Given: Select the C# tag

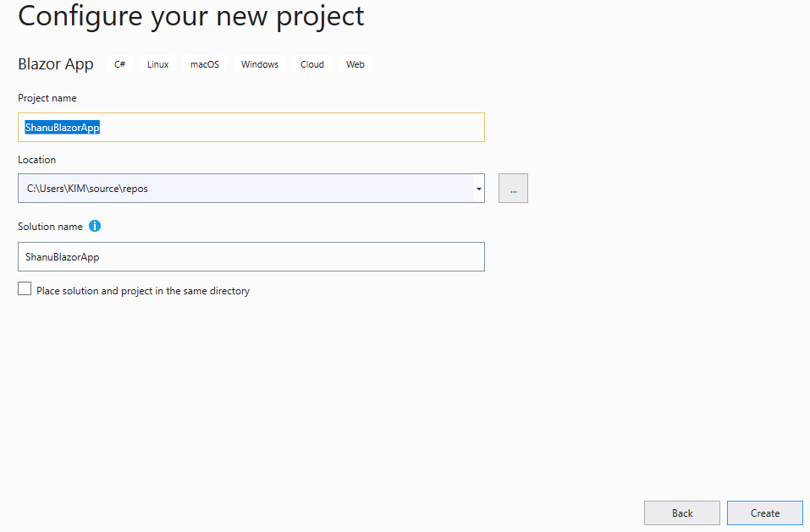Looking at the screenshot, I should tap(120, 64).
